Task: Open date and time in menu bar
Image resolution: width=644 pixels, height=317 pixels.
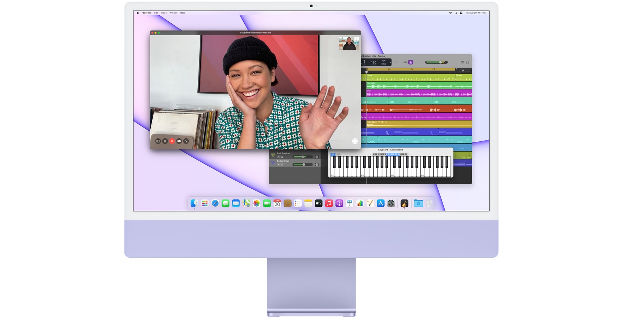Action: [476, 13]
